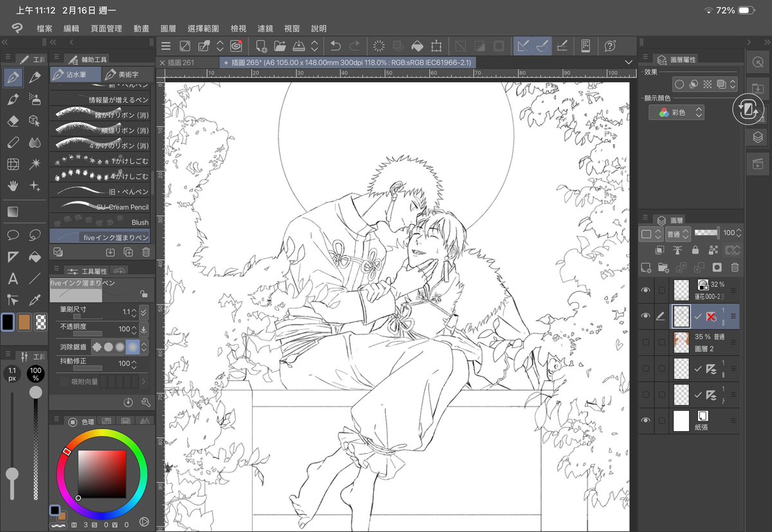The image size is (772, 532).
Task: Create a new raster layer
Action: tap(646, 267)
